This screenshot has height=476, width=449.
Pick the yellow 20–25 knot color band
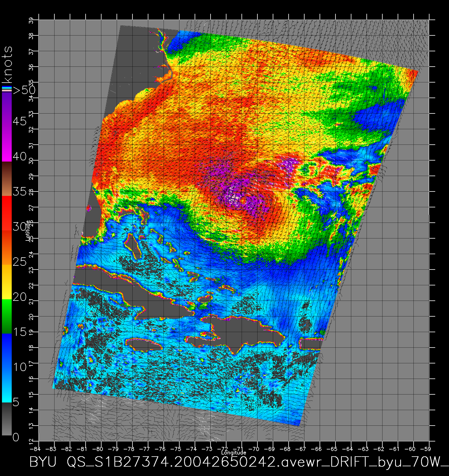point(7,282)
